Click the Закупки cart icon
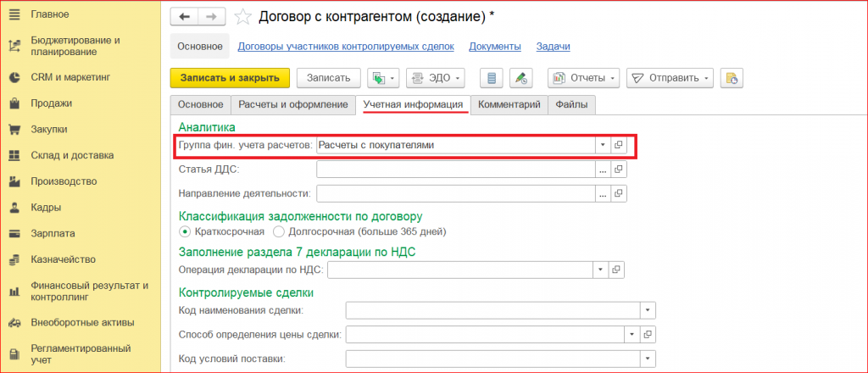 (15, 130)
